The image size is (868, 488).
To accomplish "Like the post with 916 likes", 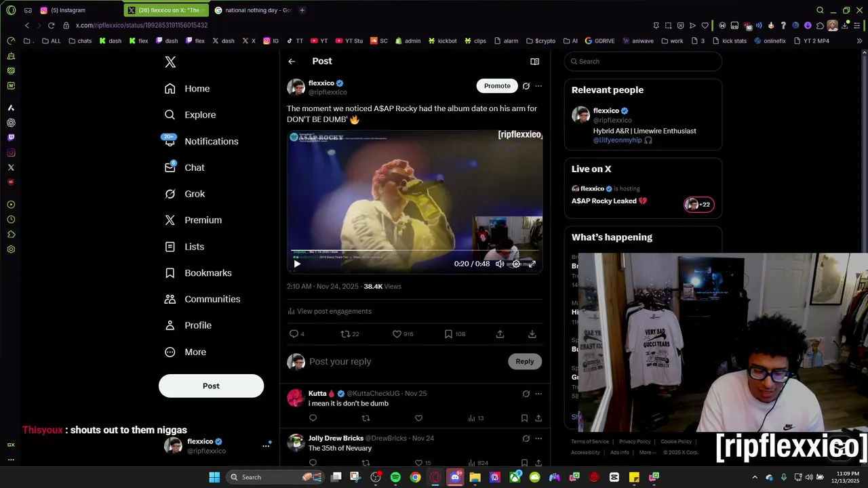I will click(403, 334).
